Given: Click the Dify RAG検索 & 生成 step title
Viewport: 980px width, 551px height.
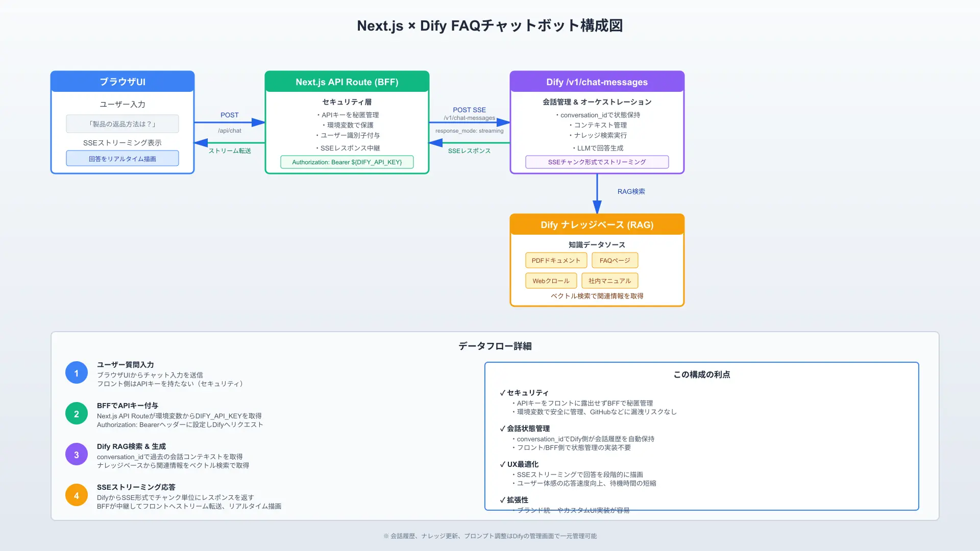Looking at the screenshot, I should point(132,446).
